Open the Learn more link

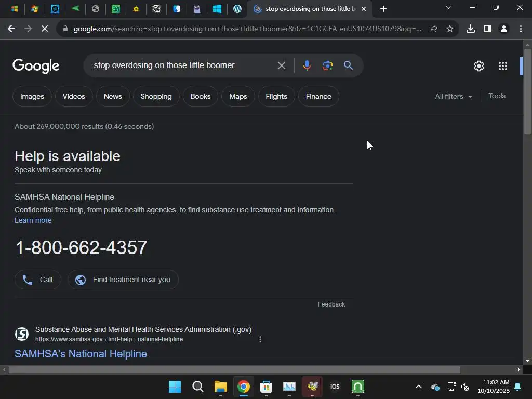point(33,220)
